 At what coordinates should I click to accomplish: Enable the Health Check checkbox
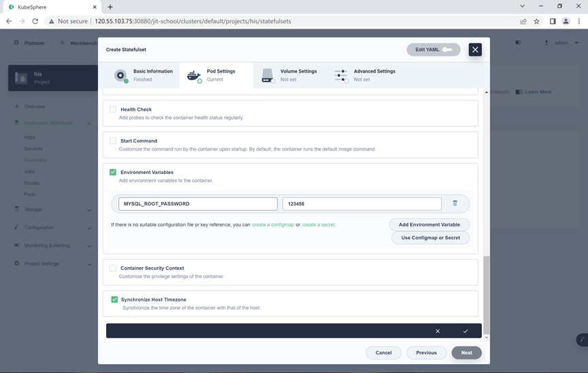pyautogui.click(x=113, y=109)
